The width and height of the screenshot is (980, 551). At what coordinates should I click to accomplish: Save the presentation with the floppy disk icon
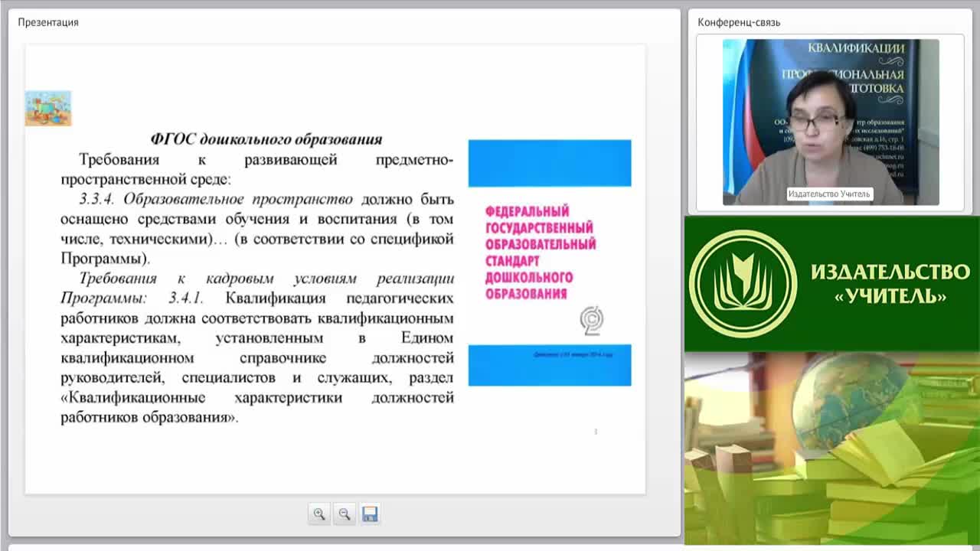click(x=370, y=514)
